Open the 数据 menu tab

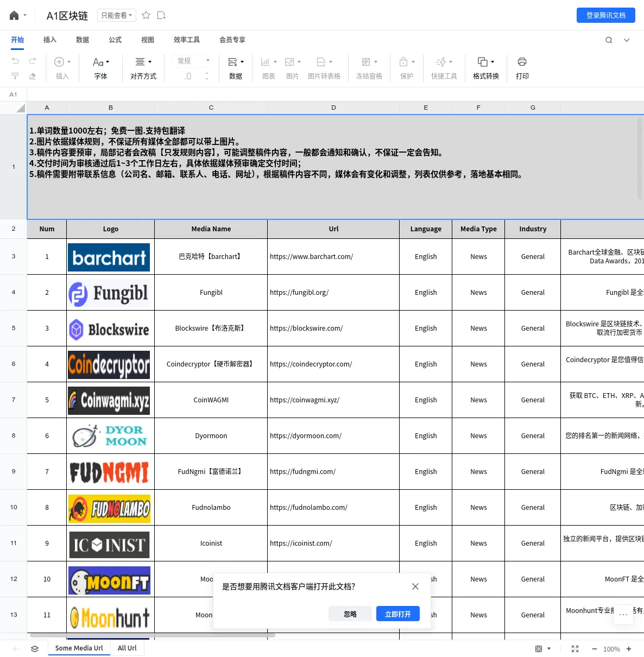point(83,40)
